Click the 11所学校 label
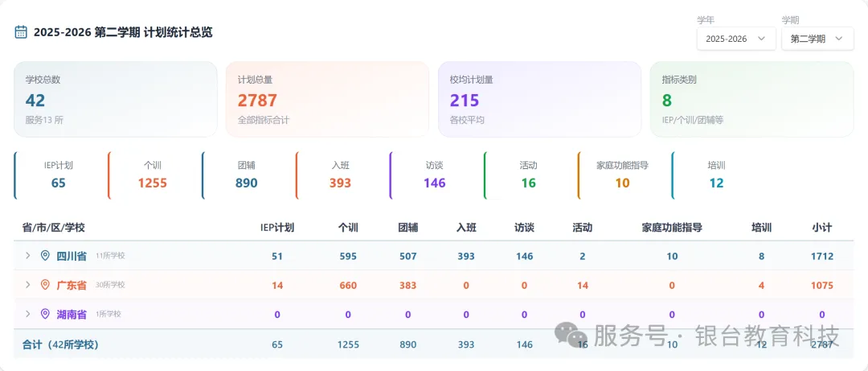 pos(110,256)
